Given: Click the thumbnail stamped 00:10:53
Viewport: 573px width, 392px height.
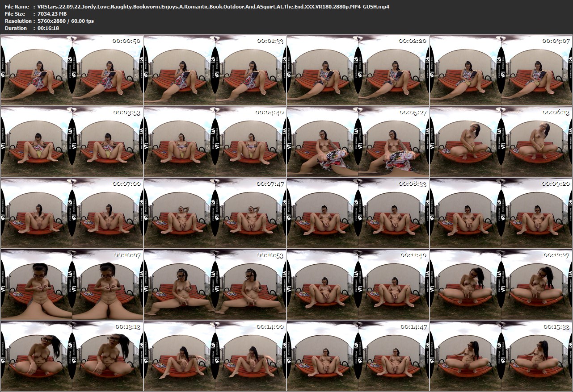Looking at the screenshot, I should [215, 284].
